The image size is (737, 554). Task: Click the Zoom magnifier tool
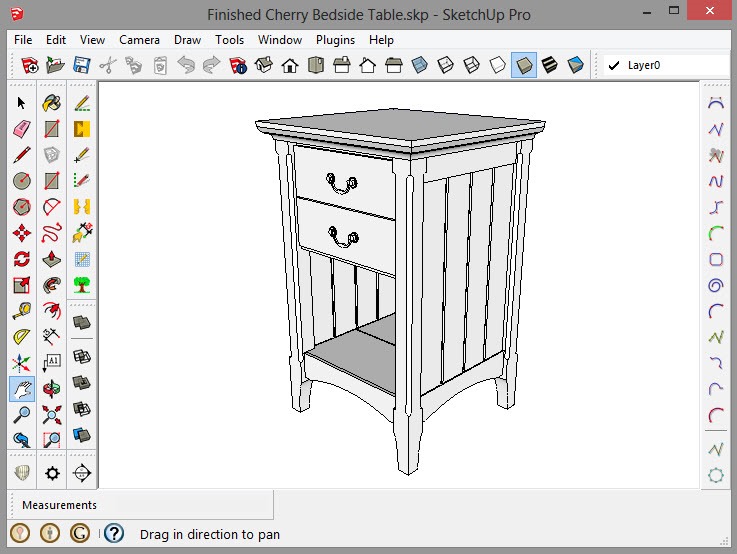(x=22, y=415)
